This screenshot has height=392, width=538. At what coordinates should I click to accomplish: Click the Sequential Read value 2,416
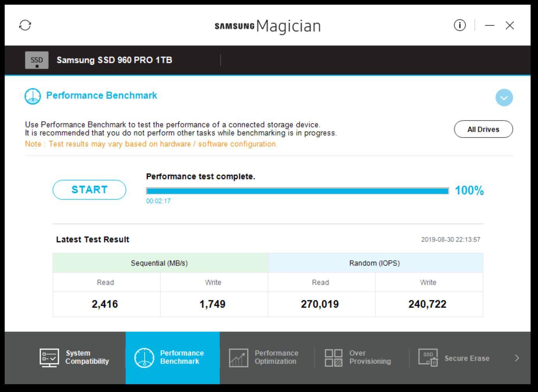[x=105, y=304]
